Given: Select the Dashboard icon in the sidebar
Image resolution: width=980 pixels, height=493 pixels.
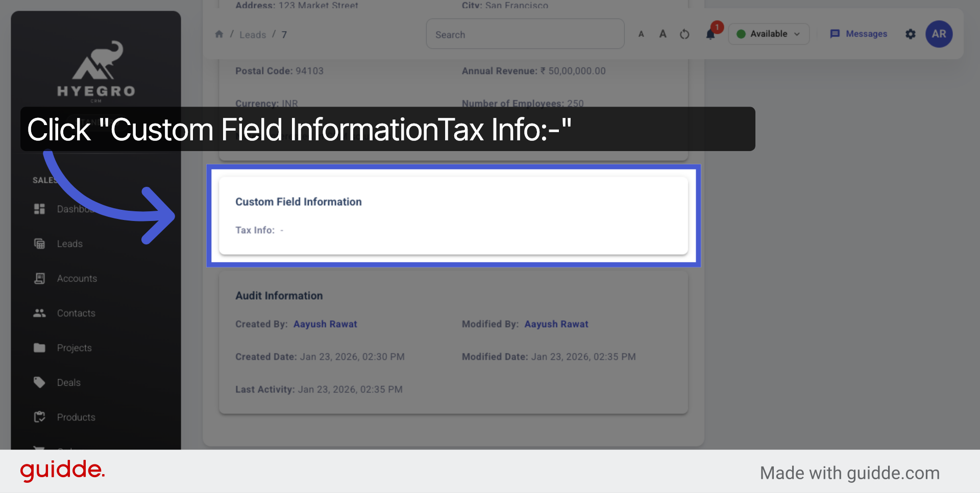Looking at the screenshot, I should coord(39,209).
